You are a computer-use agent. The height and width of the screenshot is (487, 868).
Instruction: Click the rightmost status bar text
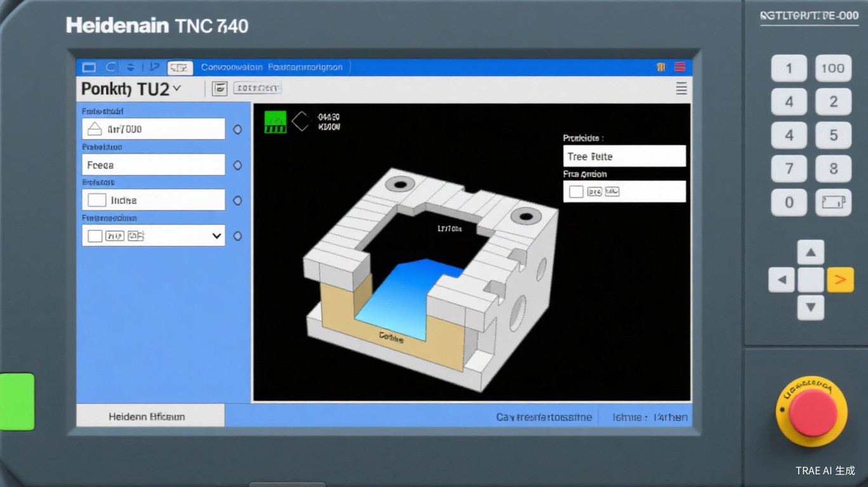point(650,417)
